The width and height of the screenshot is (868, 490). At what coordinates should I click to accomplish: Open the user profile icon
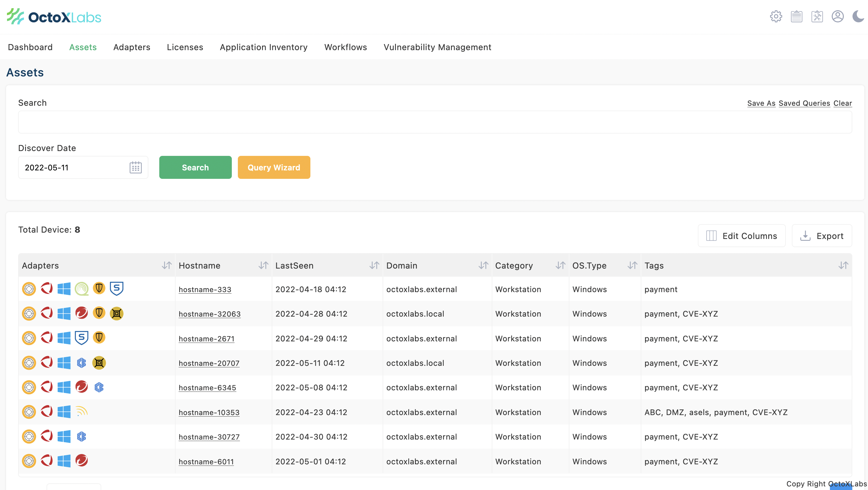837,16
